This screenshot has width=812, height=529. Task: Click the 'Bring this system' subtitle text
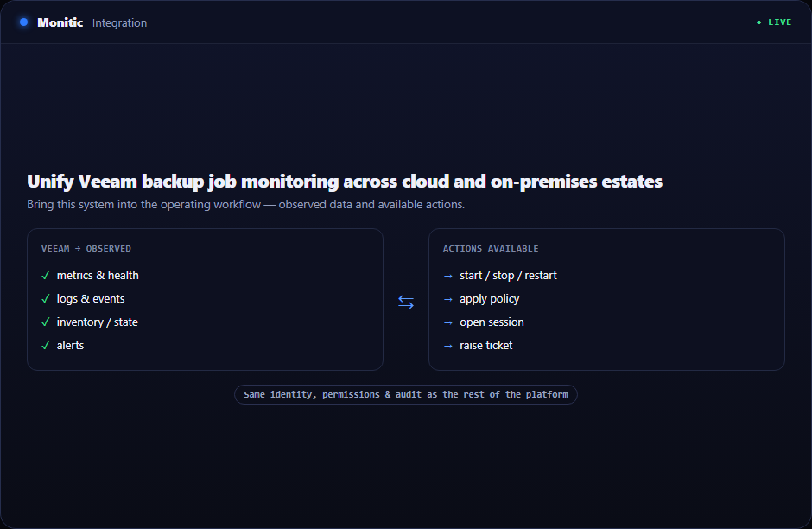tap(245, 204)
